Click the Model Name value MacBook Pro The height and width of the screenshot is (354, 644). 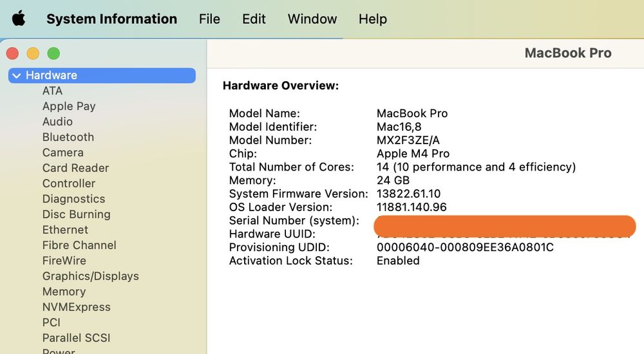[x=412, y=113]
